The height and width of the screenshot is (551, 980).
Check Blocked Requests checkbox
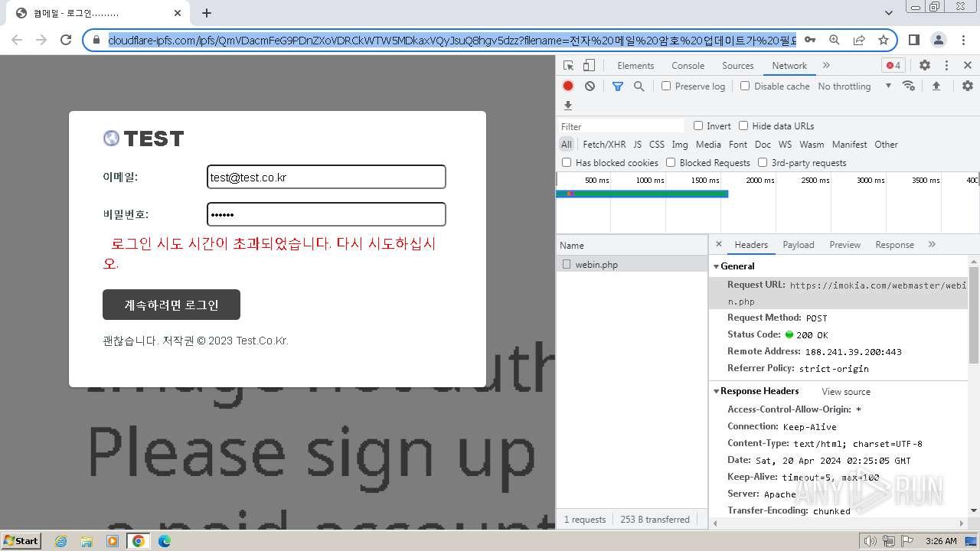click(671, 162)
